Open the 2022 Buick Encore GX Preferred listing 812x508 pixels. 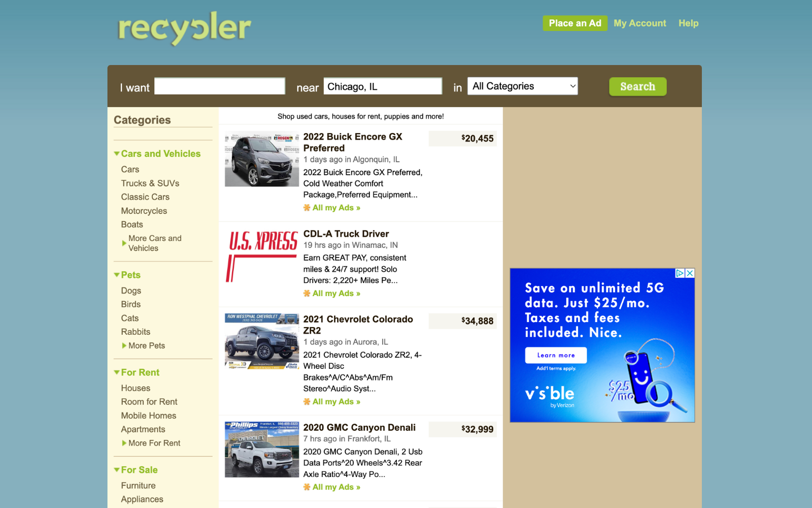pos(353,142)
